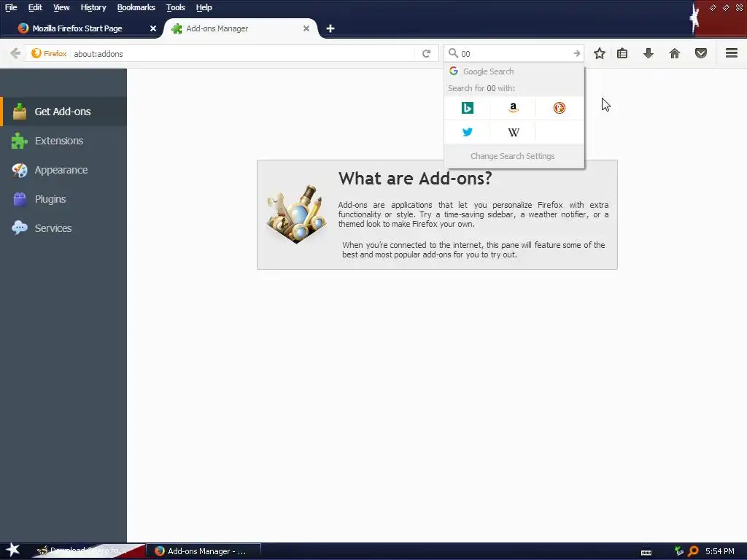
Task: Close the Add-ons Manager tab
Action: point(306,28)
